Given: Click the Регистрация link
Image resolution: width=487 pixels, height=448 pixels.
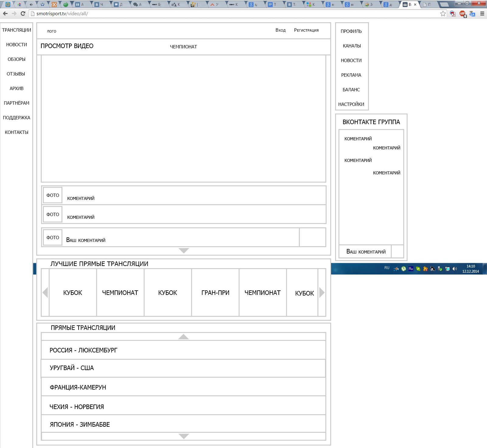Looking at the screenshot, I should pos(306,30).
